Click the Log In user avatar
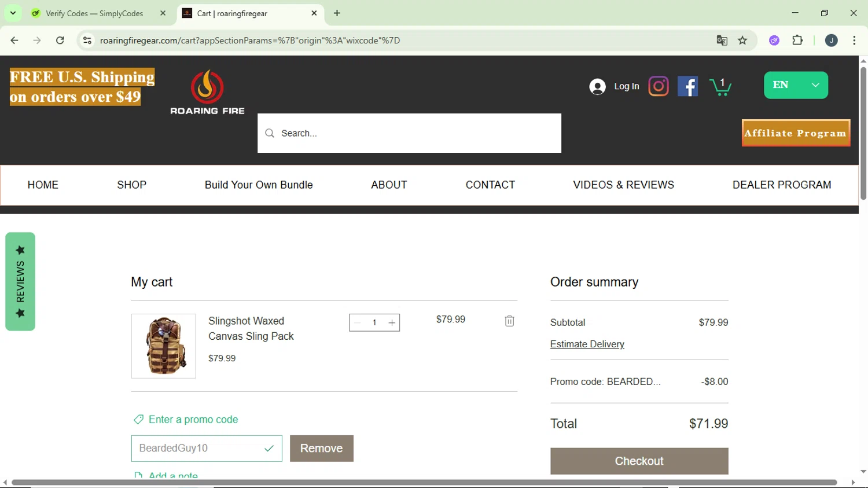 tap(597, 86)
